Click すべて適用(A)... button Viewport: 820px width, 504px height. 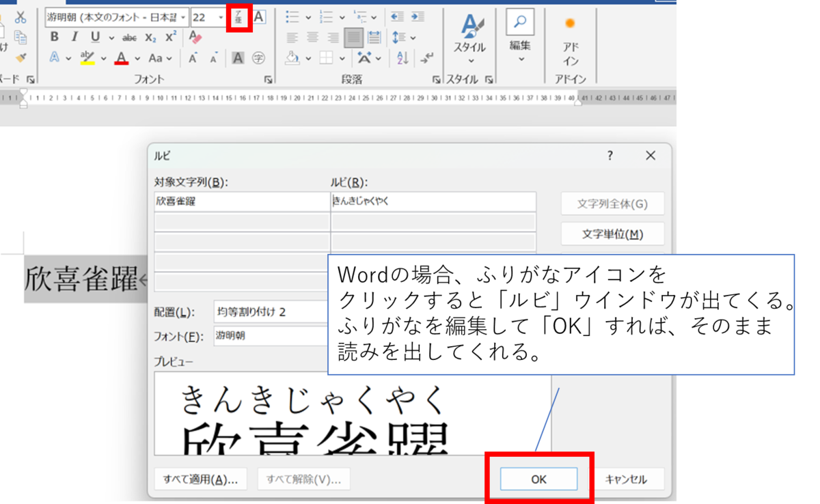[200, 479]
